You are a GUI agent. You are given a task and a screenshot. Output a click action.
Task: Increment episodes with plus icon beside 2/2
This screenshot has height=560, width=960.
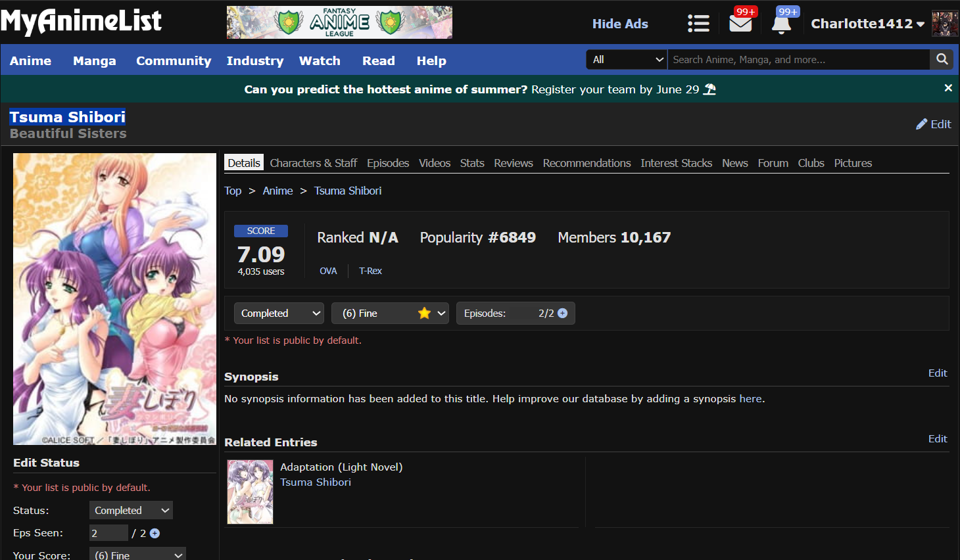tap(563, 314)
